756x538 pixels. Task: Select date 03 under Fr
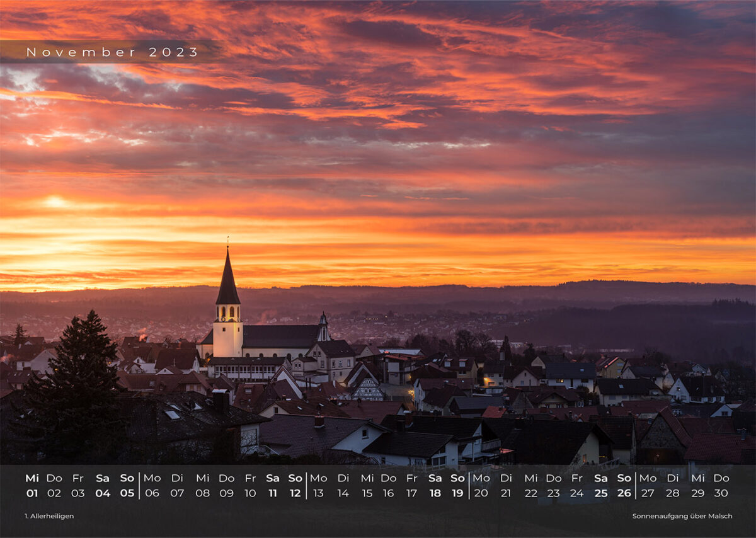pos(77,493)
